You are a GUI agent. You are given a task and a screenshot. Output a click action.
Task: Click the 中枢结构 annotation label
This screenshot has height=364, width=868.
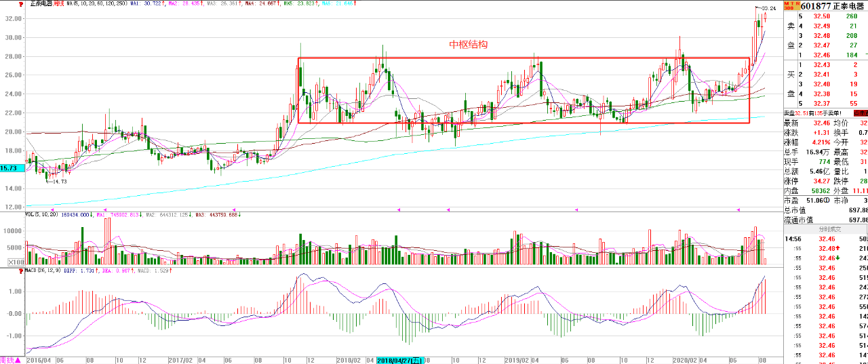[x=469, y=45]
